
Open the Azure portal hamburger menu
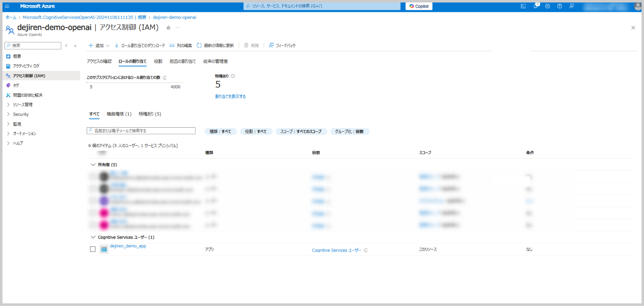pos(7,6)
